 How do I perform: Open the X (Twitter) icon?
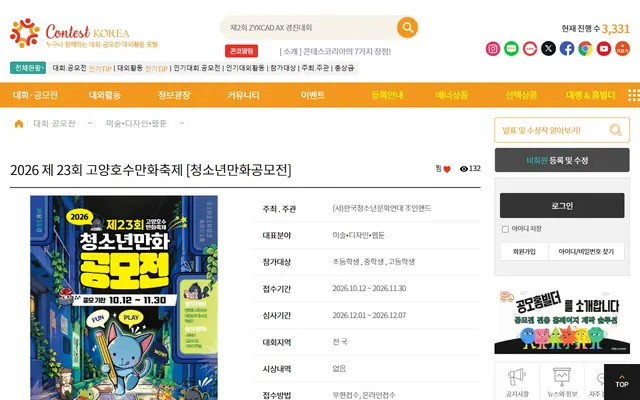(548, 49)
